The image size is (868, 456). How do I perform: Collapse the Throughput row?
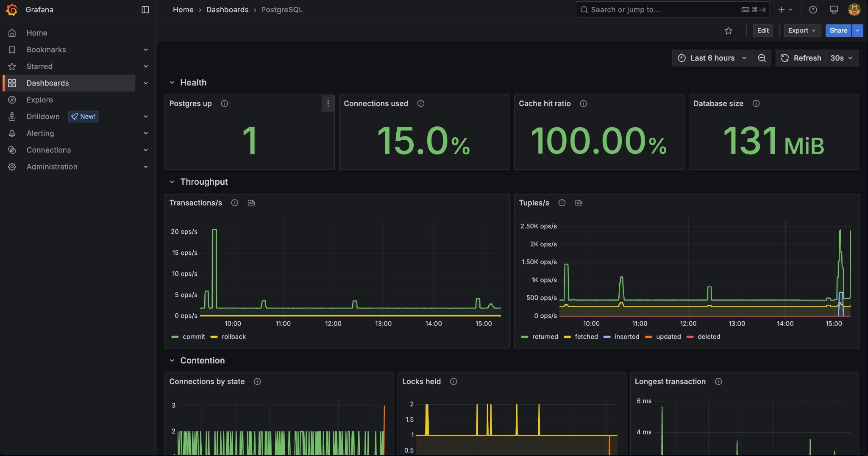coord(172,182)
